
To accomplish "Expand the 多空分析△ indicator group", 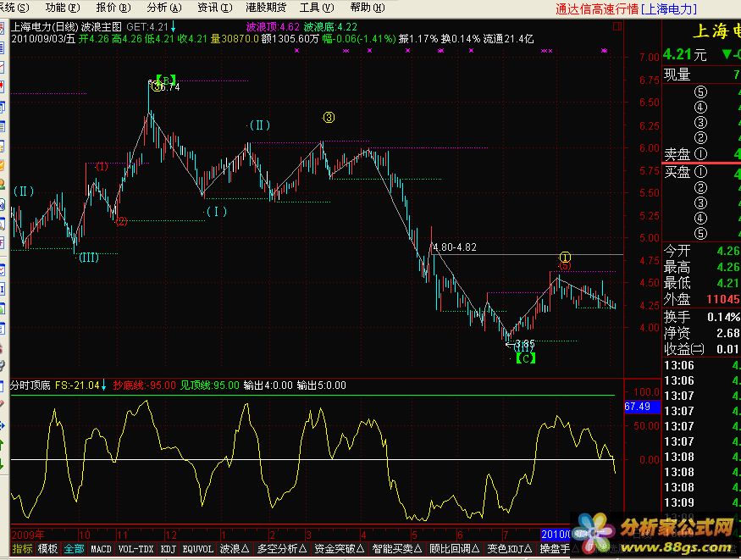I will click(282, 549).
